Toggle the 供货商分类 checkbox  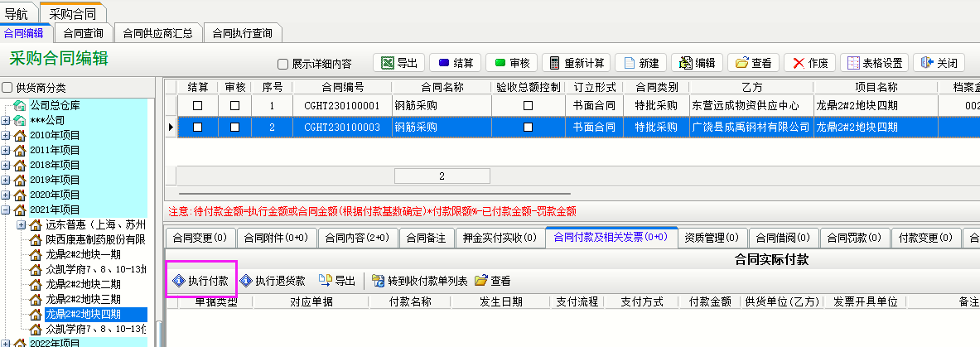7,88
